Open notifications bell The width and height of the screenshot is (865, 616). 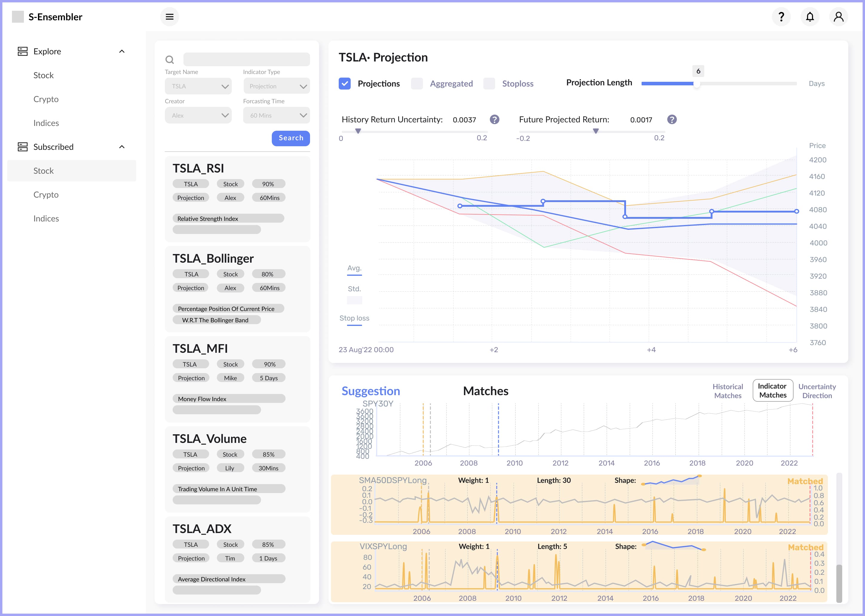point(810,17)
